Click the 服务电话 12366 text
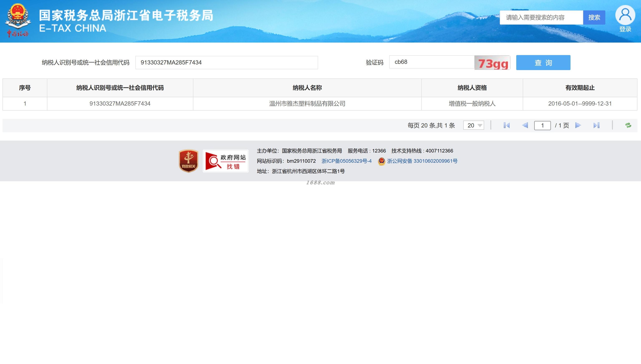The height and width of the screenshot is (364, 641). click(x=367, y=151)
